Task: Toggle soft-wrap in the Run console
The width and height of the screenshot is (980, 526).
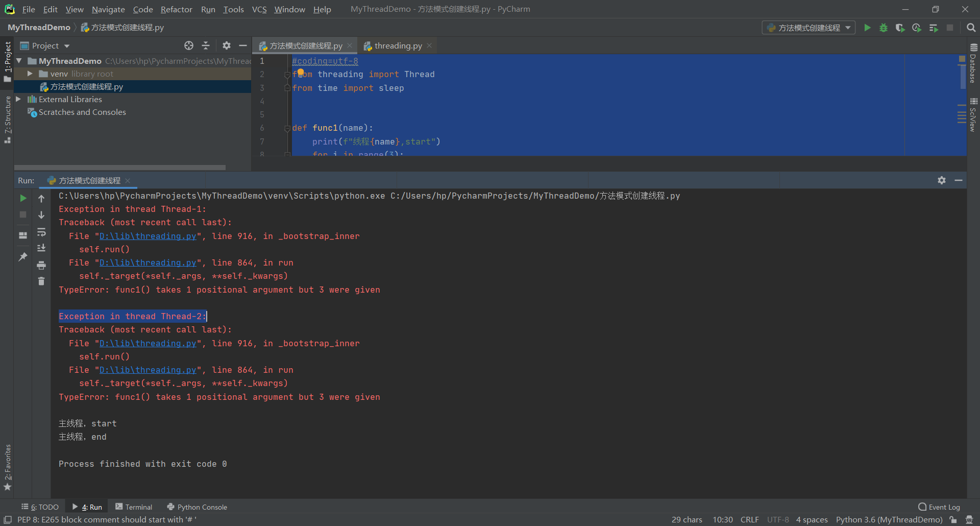Action: pos(41,232)
